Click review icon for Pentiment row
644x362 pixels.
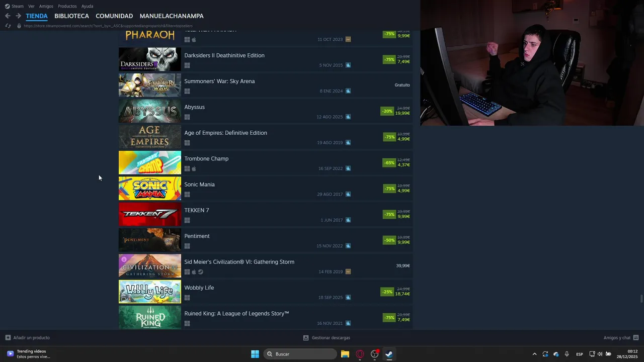[348, 246]
